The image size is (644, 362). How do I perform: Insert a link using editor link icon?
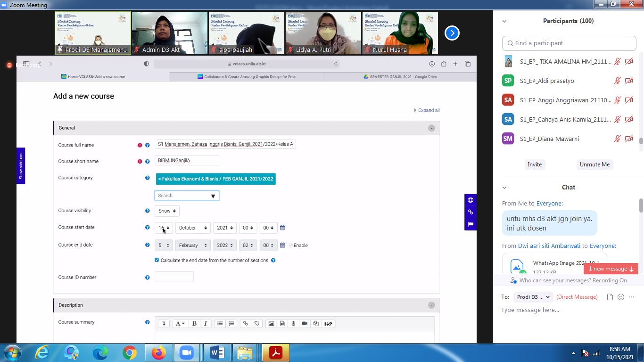pyautogui.click(x=245, y=324)
